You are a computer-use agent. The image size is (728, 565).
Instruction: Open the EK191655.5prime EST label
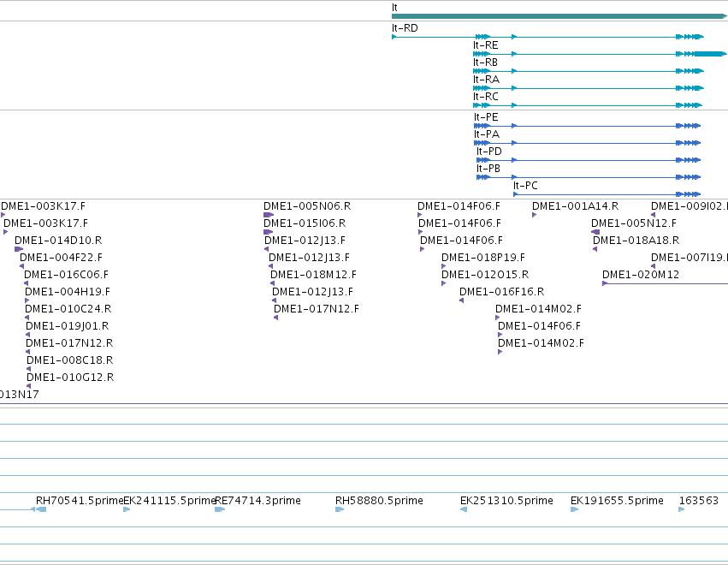point(617,501)
